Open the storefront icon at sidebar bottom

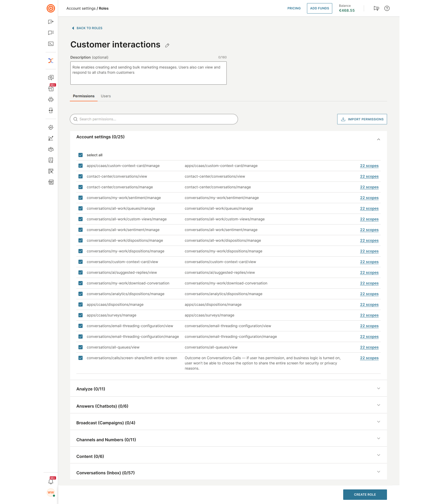click(51, 182)
